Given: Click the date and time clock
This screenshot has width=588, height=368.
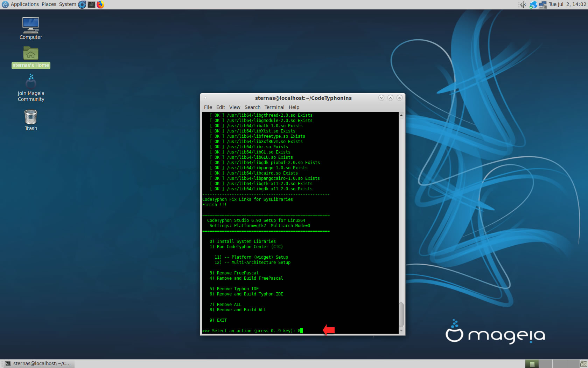Looking at the screenshot, I should click(x=567, y=4).
